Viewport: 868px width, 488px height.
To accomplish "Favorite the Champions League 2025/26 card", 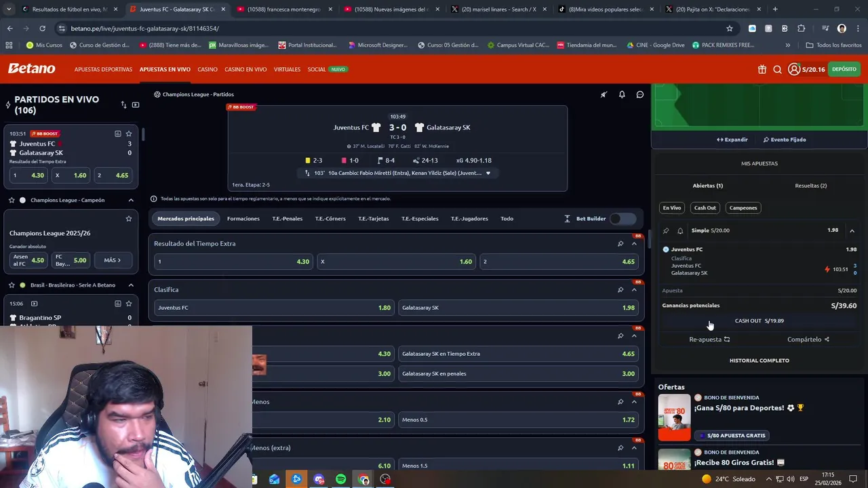I will coord(129,218).
